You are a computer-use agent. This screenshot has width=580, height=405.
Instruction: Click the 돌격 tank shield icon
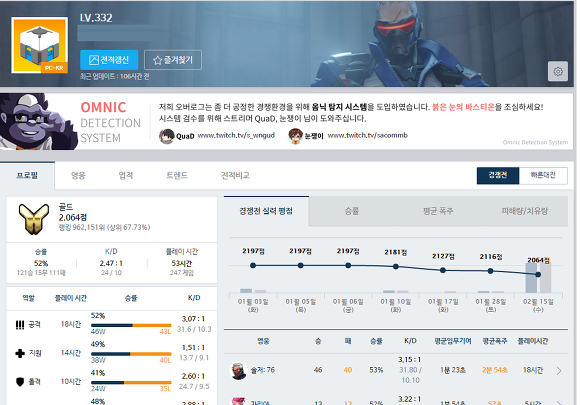(20, 382)
